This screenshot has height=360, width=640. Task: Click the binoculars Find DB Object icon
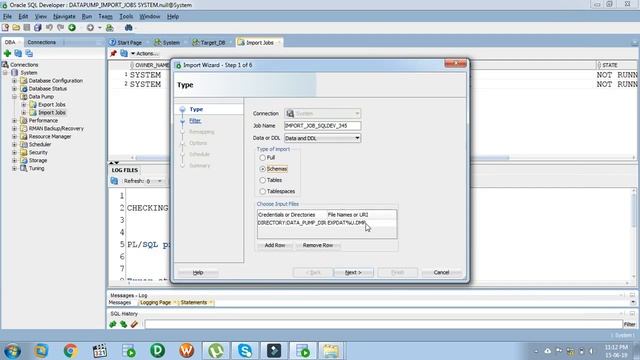click(x=128, y=28)
